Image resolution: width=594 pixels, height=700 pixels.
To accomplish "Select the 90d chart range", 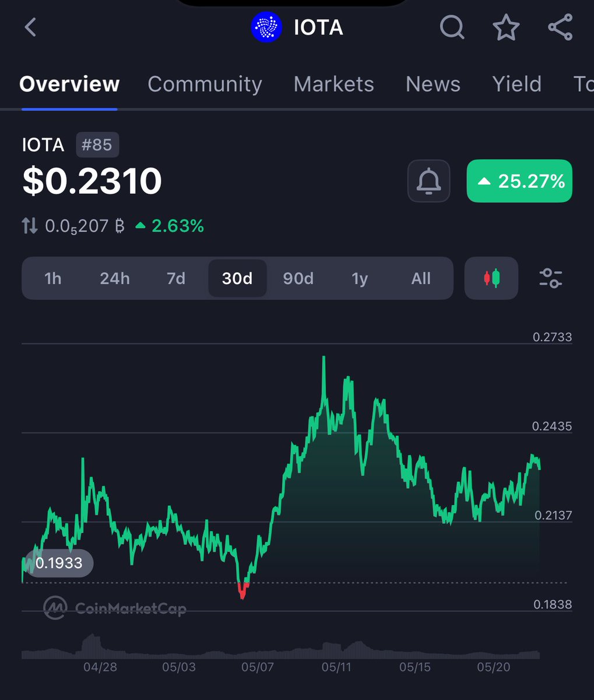I will [x=298, y=278].
